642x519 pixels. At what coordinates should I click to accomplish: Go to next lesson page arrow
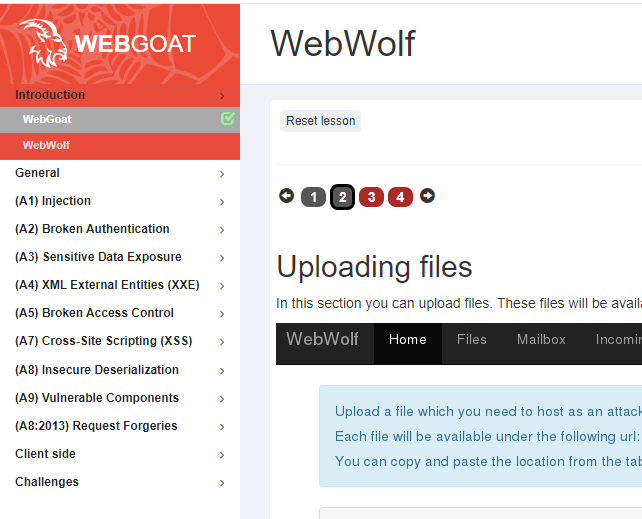[x=427, y=196]
